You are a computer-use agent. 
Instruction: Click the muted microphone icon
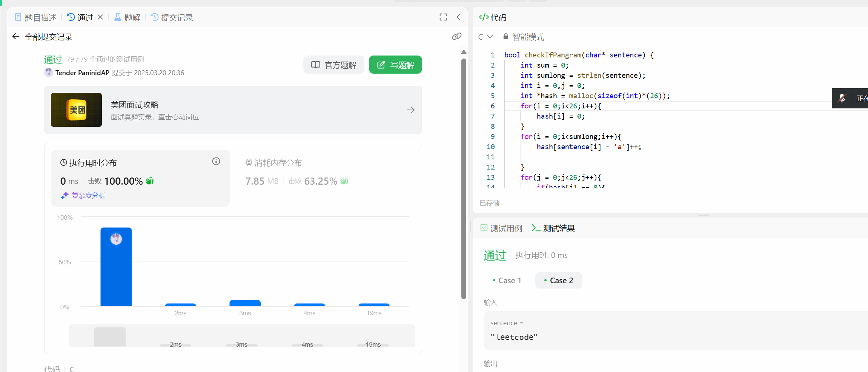tap(842, 98)
